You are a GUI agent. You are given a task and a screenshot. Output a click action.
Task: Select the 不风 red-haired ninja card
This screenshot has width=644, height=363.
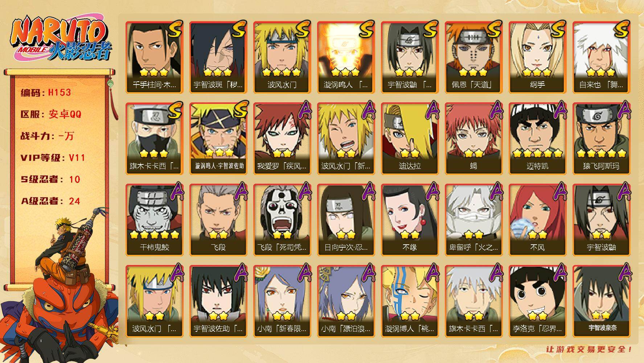click(537, 220)
